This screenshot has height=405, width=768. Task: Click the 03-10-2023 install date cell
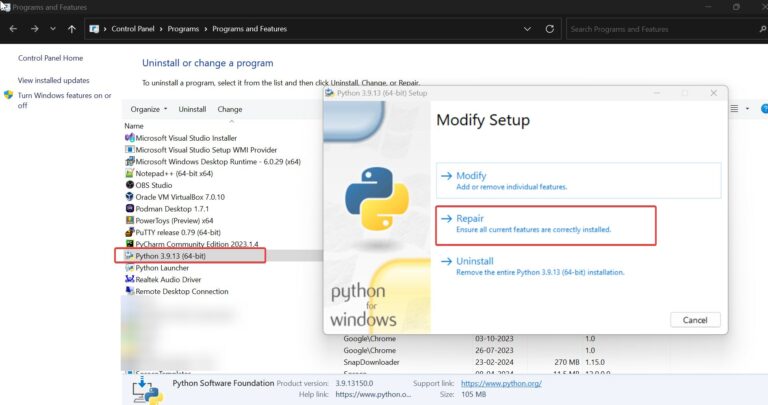(x=494, y=339)
